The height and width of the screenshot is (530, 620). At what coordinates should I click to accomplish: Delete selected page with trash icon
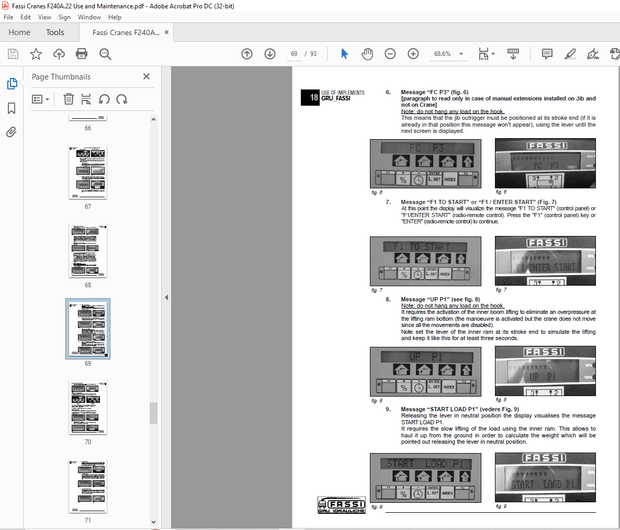tap(69, 99)
